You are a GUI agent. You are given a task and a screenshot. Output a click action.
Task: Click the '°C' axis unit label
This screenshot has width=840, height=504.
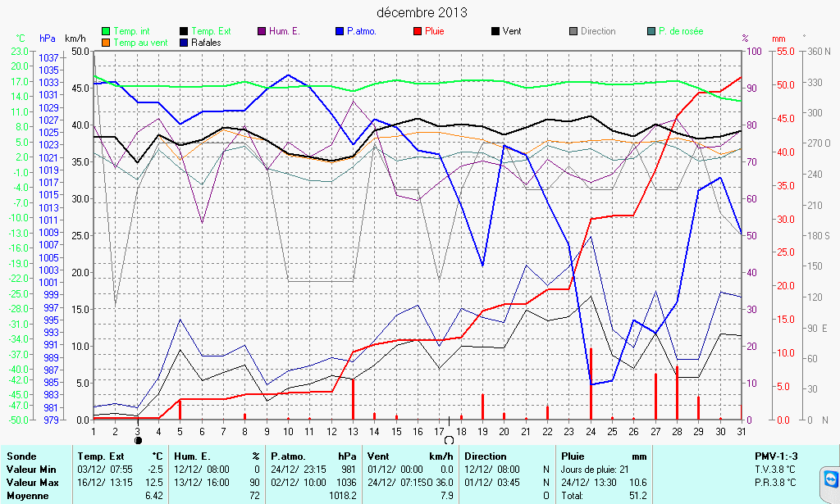coord(21,39)
